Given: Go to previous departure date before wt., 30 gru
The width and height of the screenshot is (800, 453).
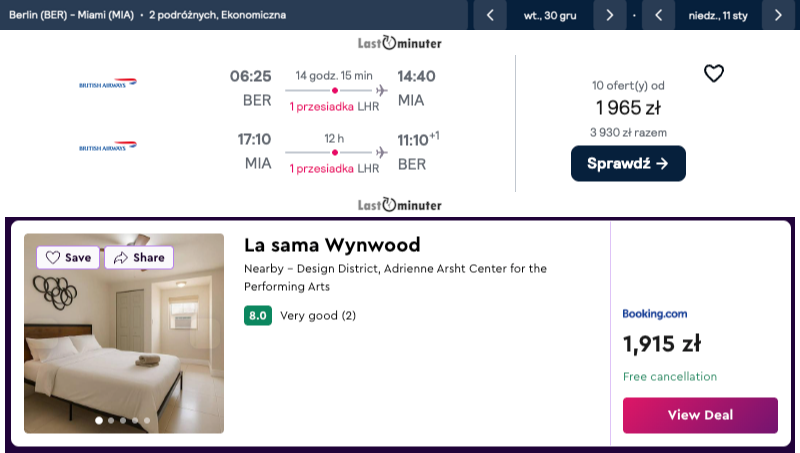Looking at the screenshot, I should pos(490,15).
